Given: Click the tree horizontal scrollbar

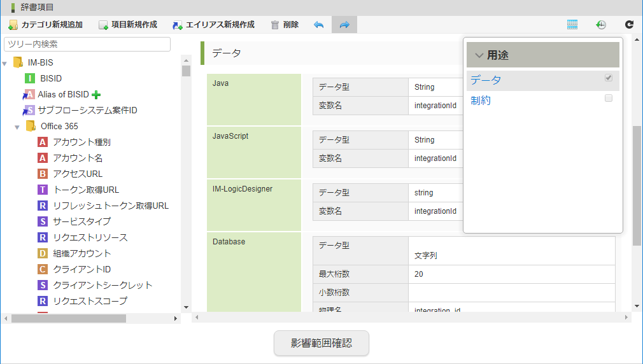Looking at the screenshot, I should click(68, 318).
